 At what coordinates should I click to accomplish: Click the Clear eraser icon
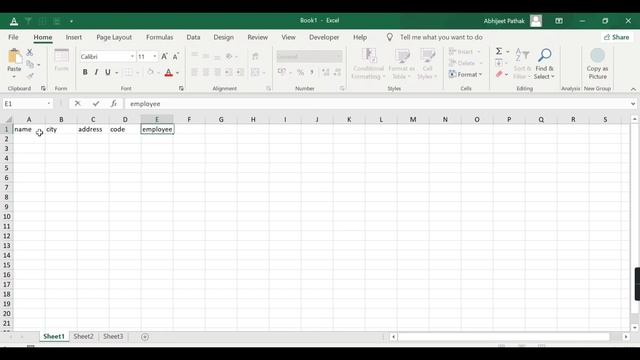point(499,74)
